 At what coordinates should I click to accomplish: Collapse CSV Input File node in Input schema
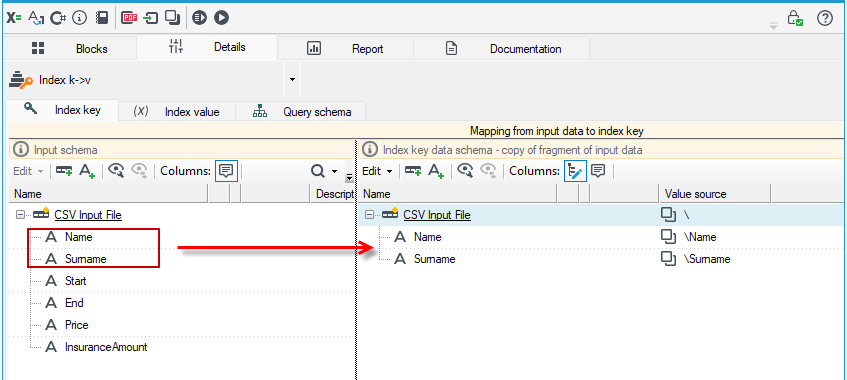pos(21,215)
